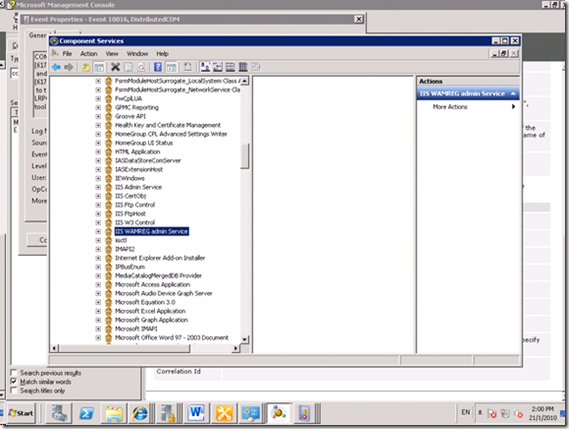The width and height of the screenshot is (569, 429).
Task: Open Windows Explorer from the taskbar
Action: click(114, 413)
